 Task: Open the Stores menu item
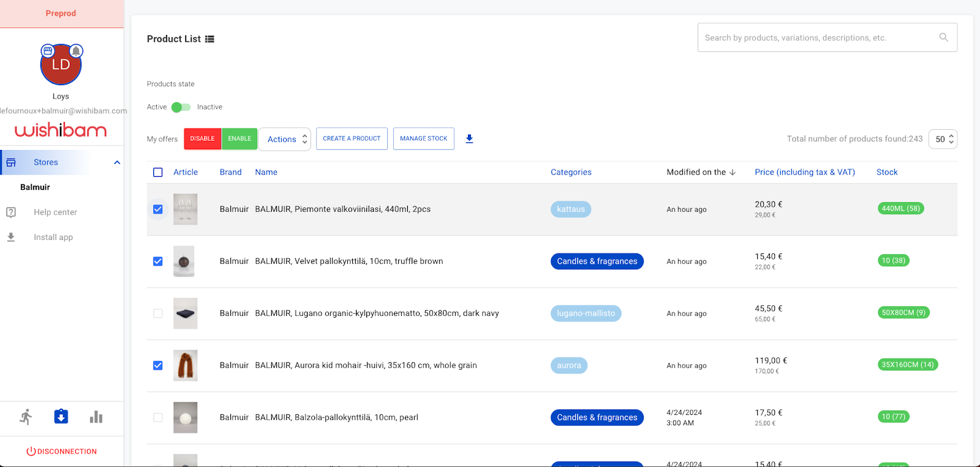46,162
